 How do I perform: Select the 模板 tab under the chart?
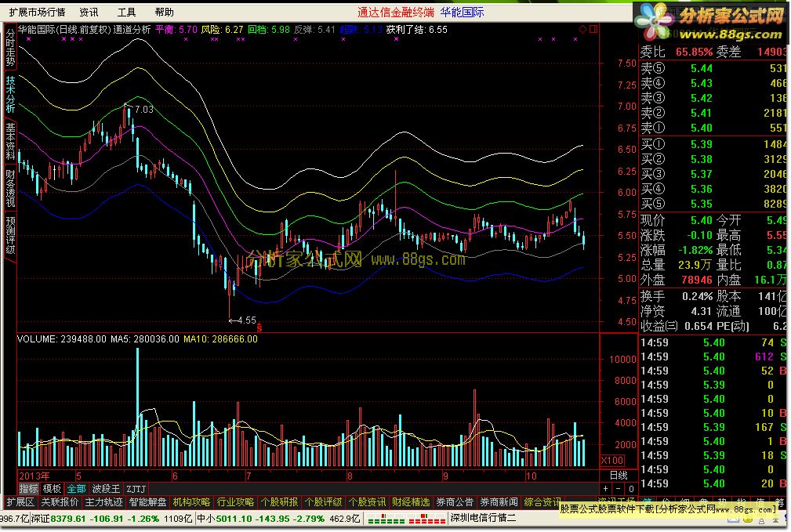click(x=52, y=489)
